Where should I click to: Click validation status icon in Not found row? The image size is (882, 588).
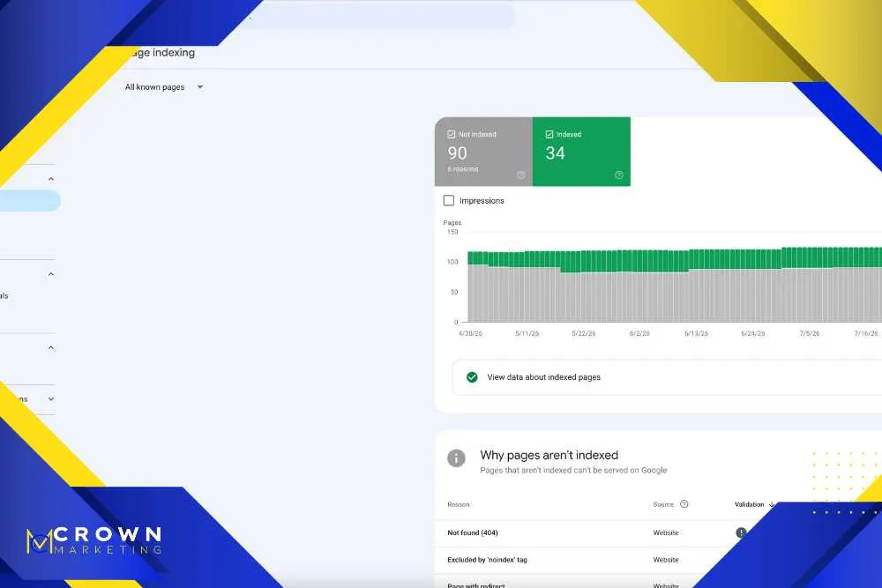click(x=741, y=532)
